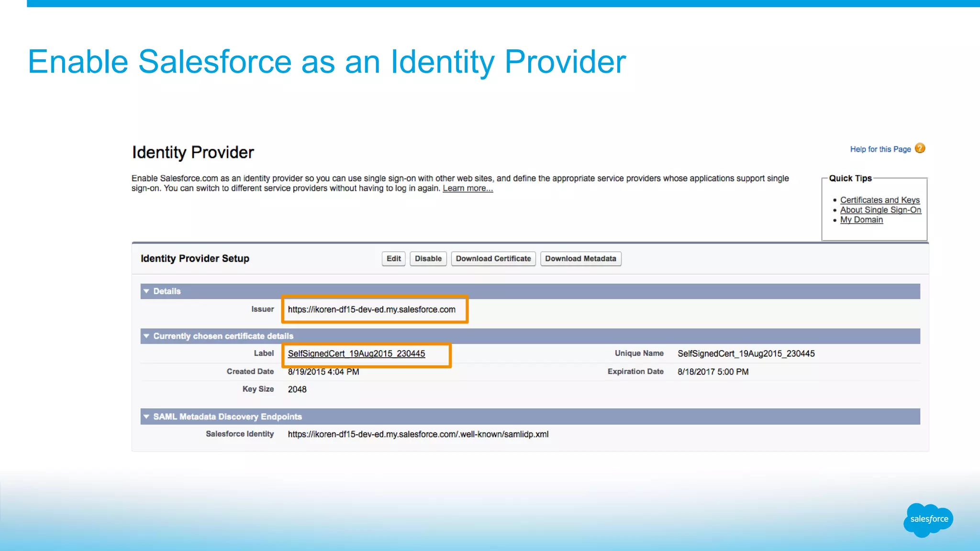Collapse SAML Metadata Discovery Endpoints section

(146, 417)
